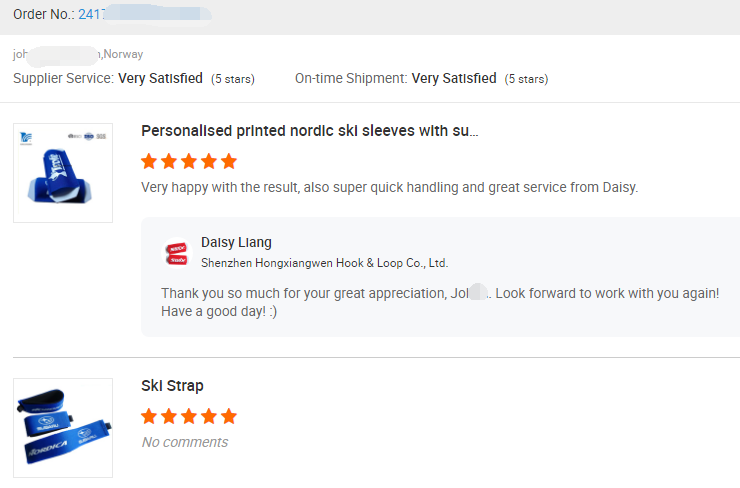740x488 pixels.
Task: Click Daisy Liang's supplier avatar icon
Action: tap(177, 253)
